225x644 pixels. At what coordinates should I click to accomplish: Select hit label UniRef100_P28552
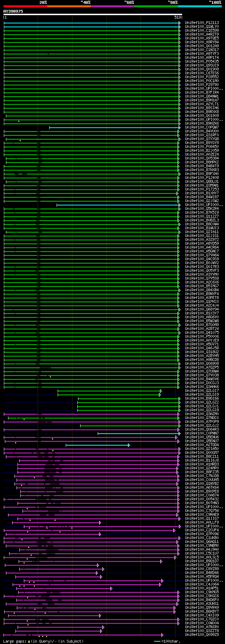click(x=202, y=77)
